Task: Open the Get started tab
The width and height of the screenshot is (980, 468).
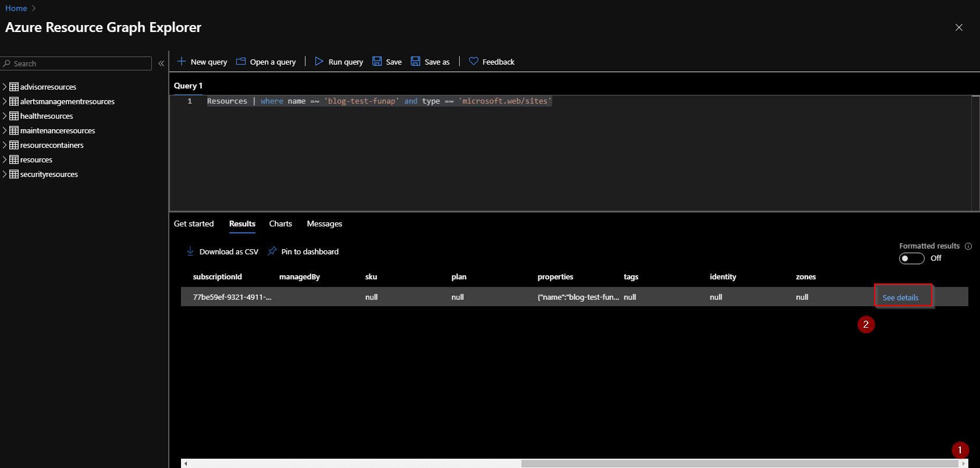Action: (194, 224)
